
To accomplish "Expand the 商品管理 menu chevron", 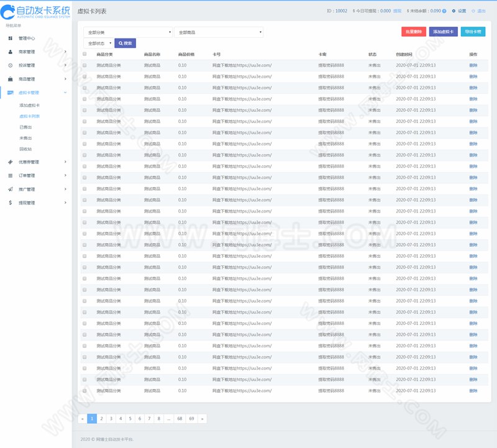I will click(x=65, y=79).
